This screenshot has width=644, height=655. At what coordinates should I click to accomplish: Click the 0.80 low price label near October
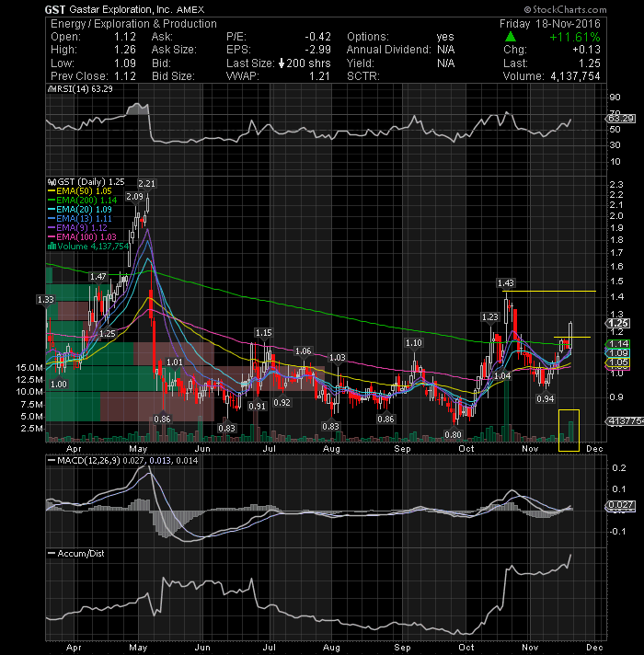(x=454, y=434)
